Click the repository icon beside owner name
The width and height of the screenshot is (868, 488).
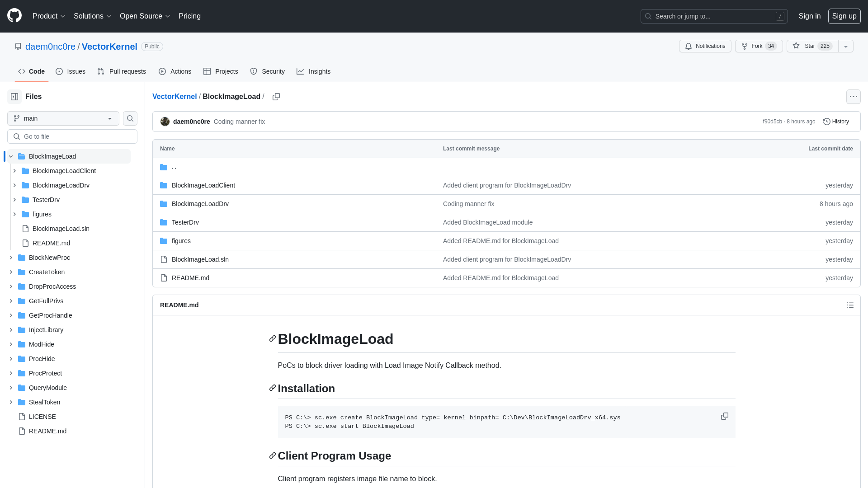click(18, 47)
